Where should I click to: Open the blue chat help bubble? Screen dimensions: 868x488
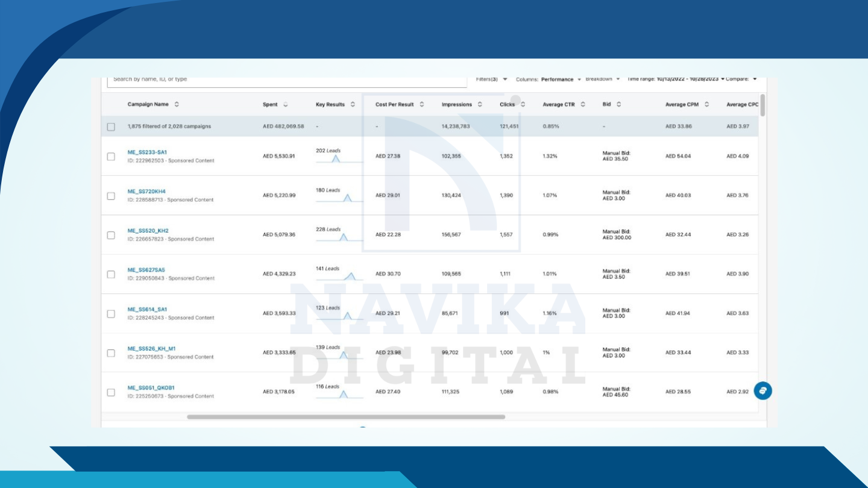click(x=763, y=390)
